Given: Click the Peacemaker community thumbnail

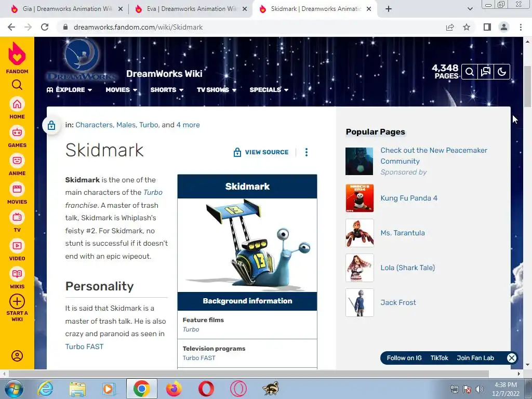Looking at the screenshot, I should pyautogui.click(x=360, y=161).
